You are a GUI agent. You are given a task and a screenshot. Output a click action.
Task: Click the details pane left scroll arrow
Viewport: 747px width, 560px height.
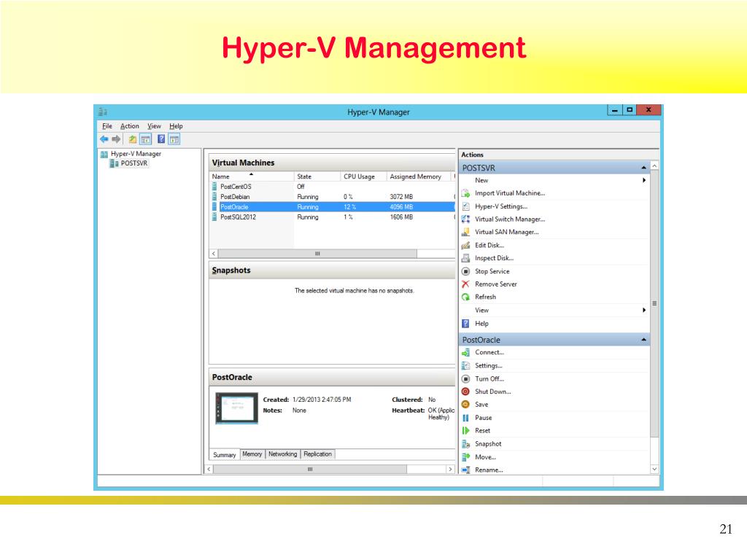pyautogui.click(x=209, y=470)
